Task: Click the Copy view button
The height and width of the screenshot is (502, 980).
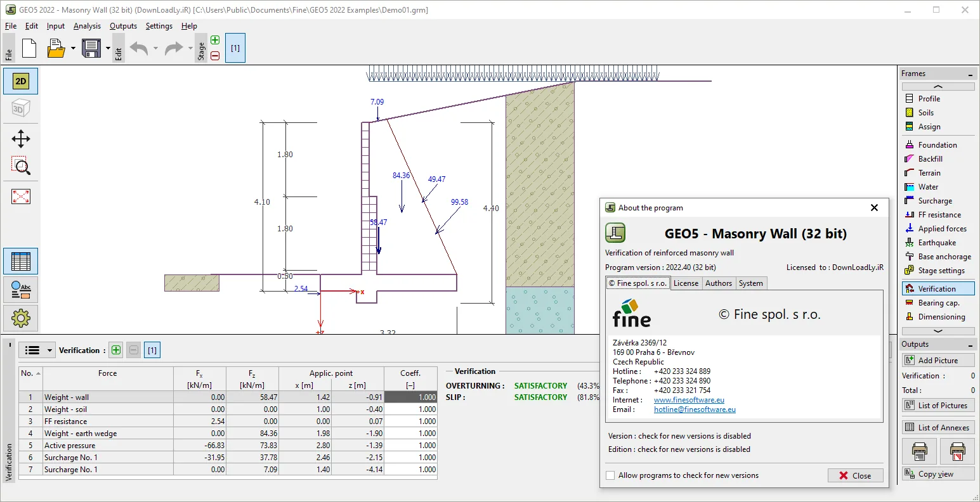Action: point(938,473)
